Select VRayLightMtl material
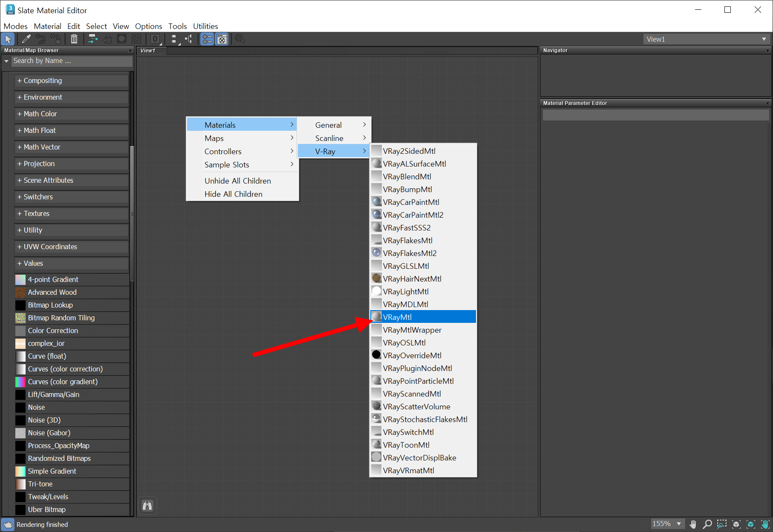The width and height of the screenshot is (773, 532). tap(423, 291)
